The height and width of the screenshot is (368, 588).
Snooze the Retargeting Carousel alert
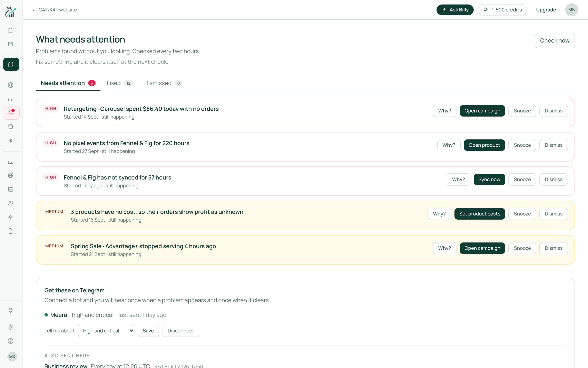522,111
